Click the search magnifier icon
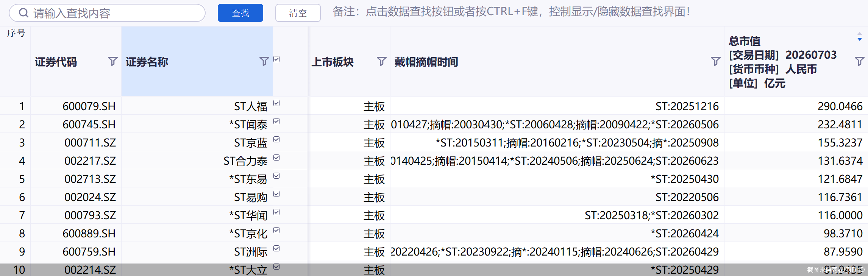 [23, 13]
